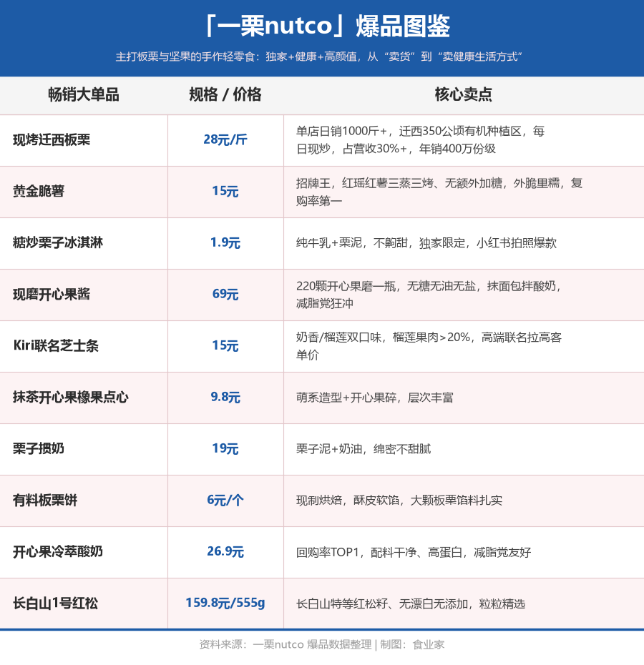Click the description 纯牛乳+栗泥，不齁甜
The image size is (644, 665).
click(x=426, y=243)
